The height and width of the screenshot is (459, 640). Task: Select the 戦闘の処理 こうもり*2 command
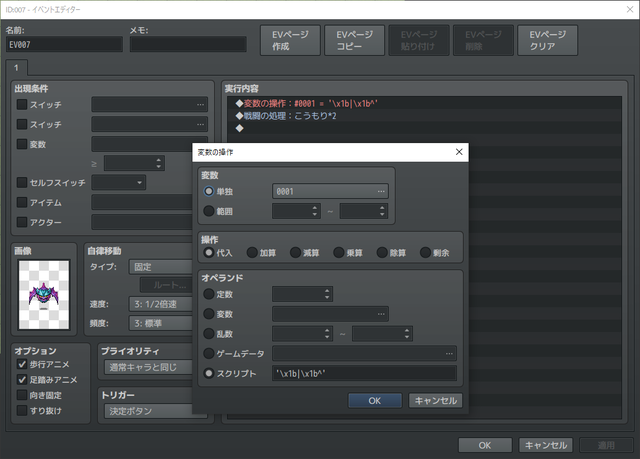point(424,116)
